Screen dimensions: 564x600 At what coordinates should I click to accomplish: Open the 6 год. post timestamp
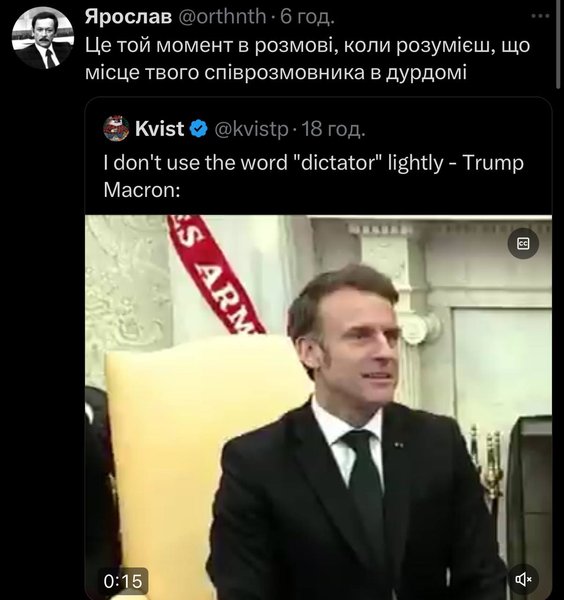[307, 16]
